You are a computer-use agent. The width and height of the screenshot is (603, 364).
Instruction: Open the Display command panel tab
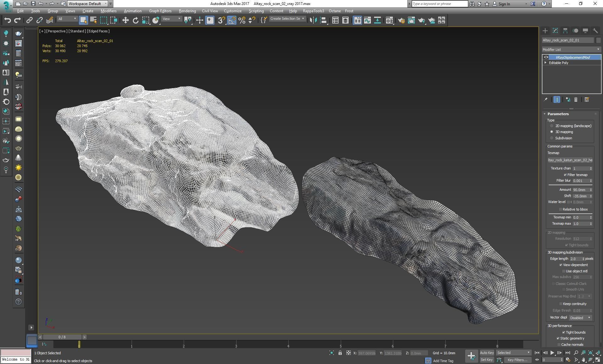click(x=585, y=31)
